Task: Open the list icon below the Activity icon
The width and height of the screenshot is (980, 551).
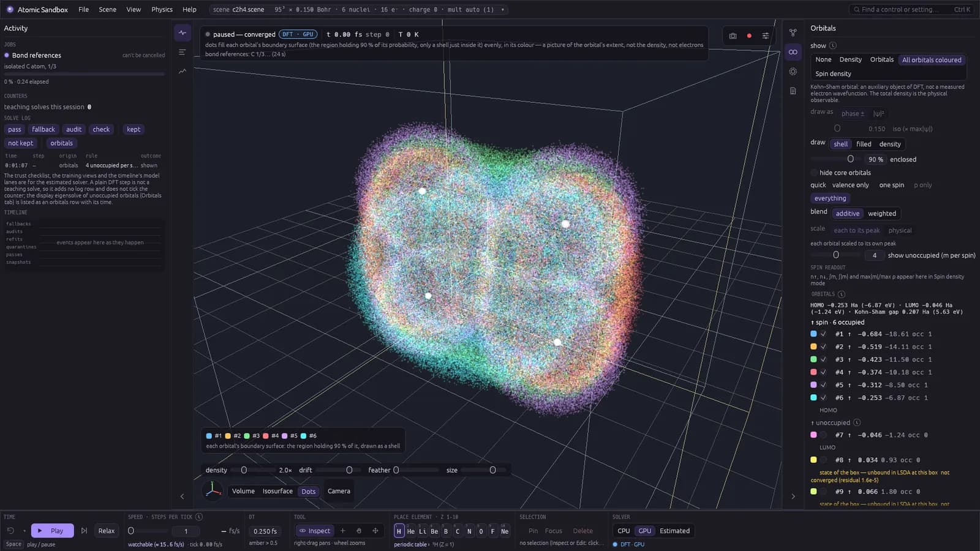Action: pyautogui.click(x=183, y=52)
